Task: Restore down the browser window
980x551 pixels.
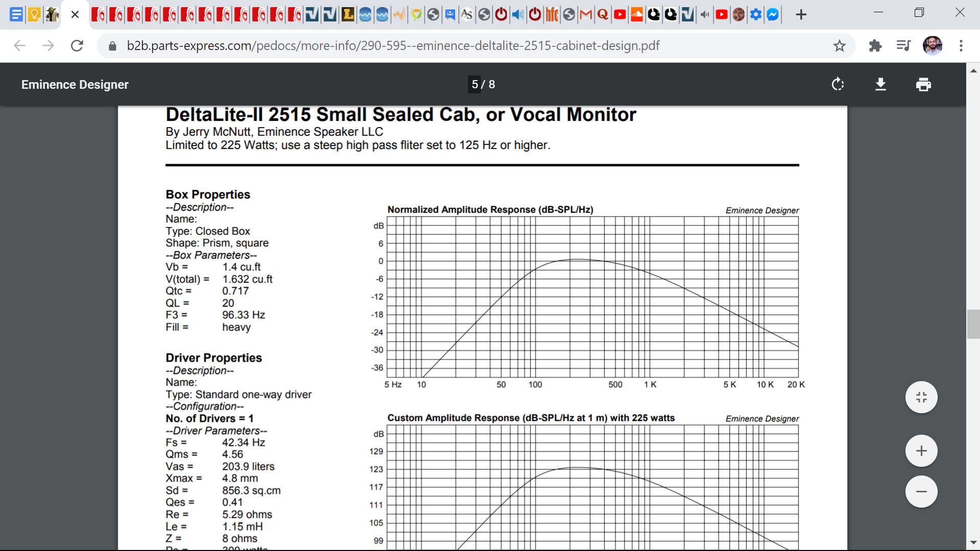Action: point(919,13)
